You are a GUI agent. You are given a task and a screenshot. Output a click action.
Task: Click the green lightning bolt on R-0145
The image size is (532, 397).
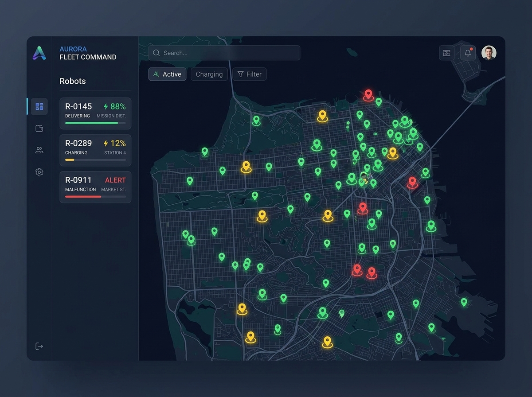coord(106,106)
